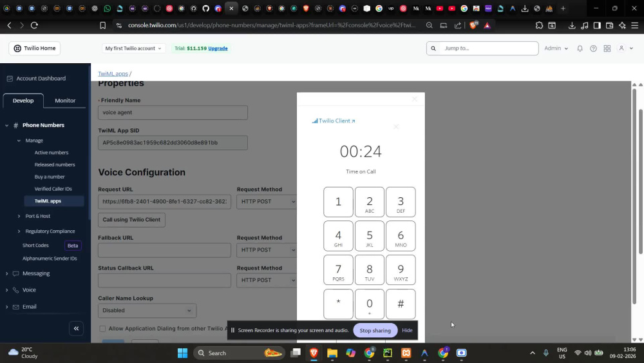Click Call using Twilio Client button
The width and height of the screenshot is (644, 363).
click(x=131, y=220)
